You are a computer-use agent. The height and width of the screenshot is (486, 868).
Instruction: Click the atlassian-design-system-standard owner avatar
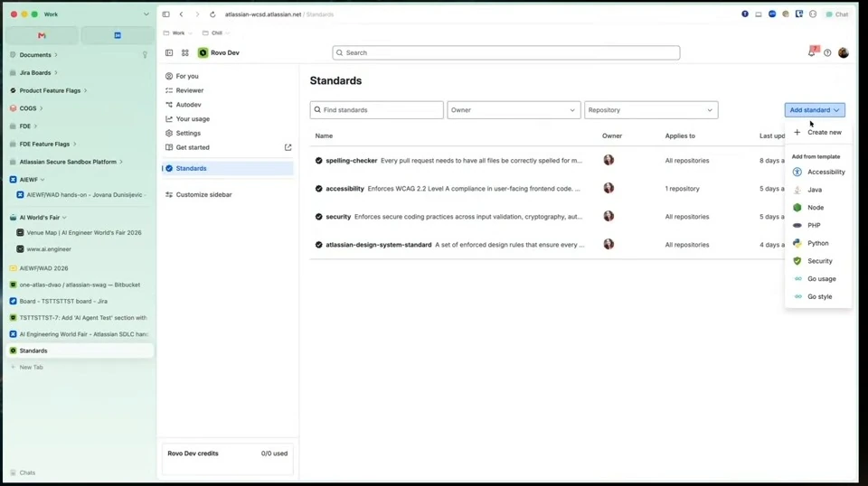pos(609,244)
